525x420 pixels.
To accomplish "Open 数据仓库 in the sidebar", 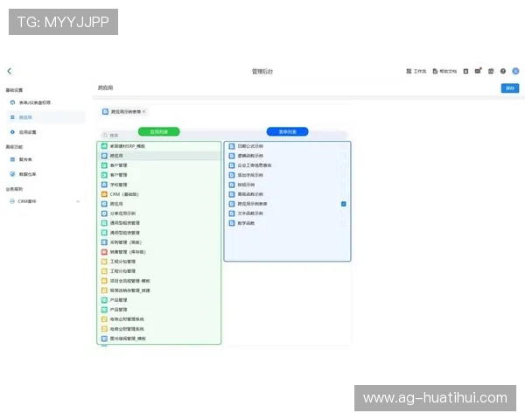I will [45, 174].
